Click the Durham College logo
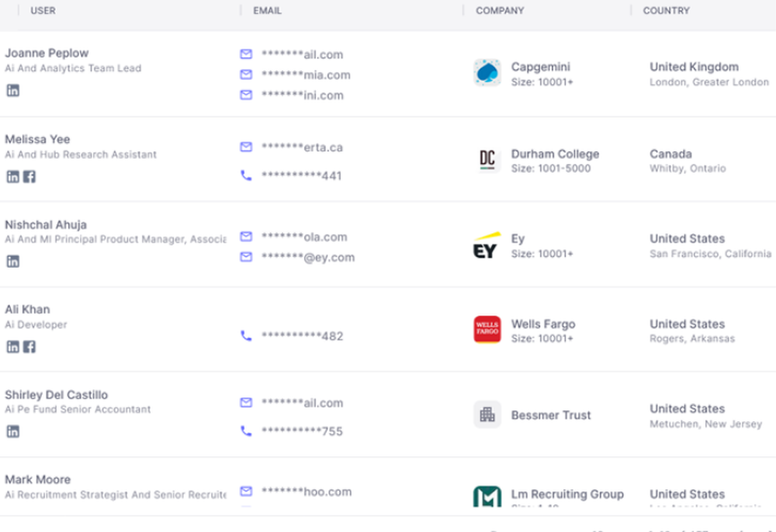 (x=487, y=160)
